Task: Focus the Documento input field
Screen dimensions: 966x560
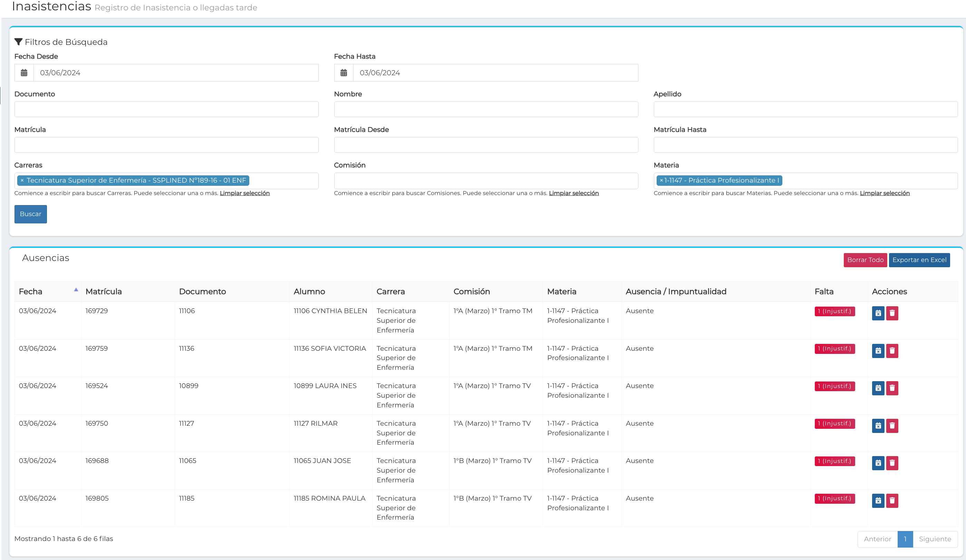Action: 166,109
